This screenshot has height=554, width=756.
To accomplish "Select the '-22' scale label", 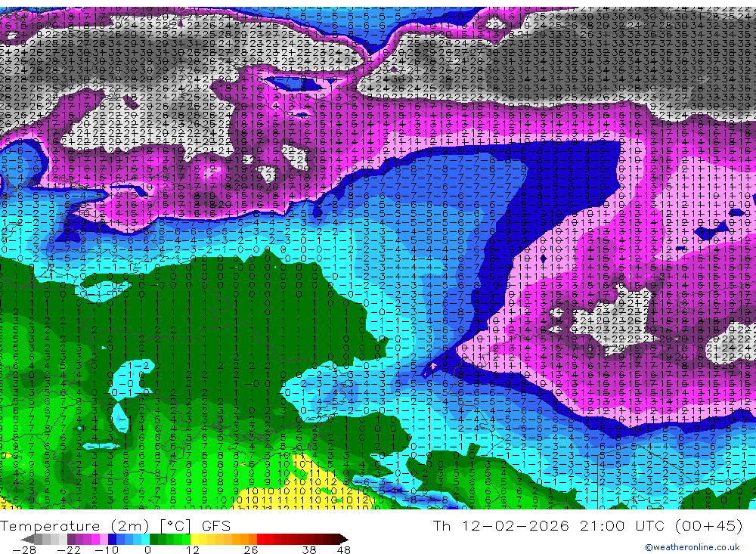I will (x=69, y=549).
